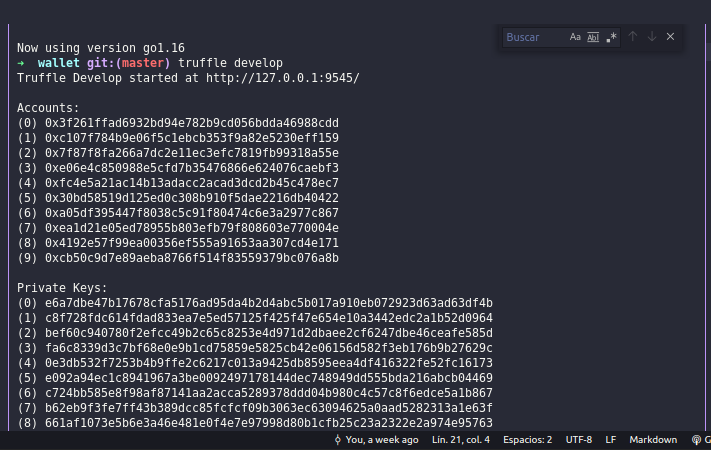The width and height of the screenshot is (711, 450).
Task: Click private key (0) e6a7dbe47b17678c...
Action: (x=269, y=303)
